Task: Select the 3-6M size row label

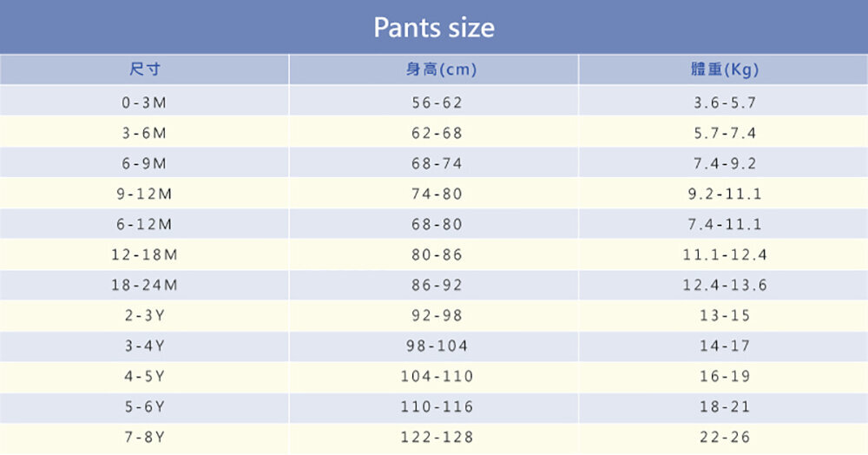Action: click(x=144, y=133)
